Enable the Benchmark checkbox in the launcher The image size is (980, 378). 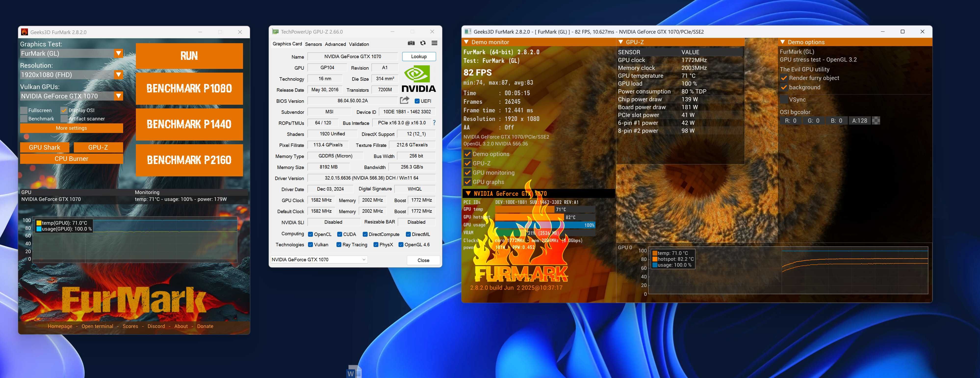pos(24,119)
